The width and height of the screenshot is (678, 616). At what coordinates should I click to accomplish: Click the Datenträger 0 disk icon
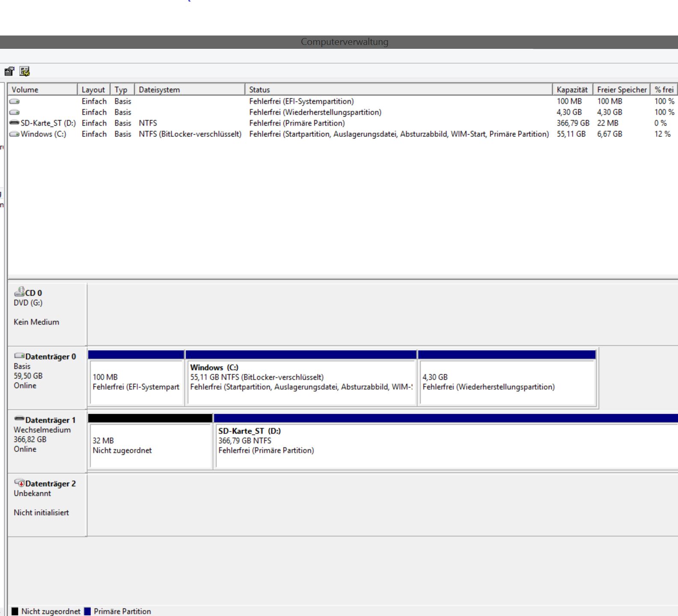(19, 356)
